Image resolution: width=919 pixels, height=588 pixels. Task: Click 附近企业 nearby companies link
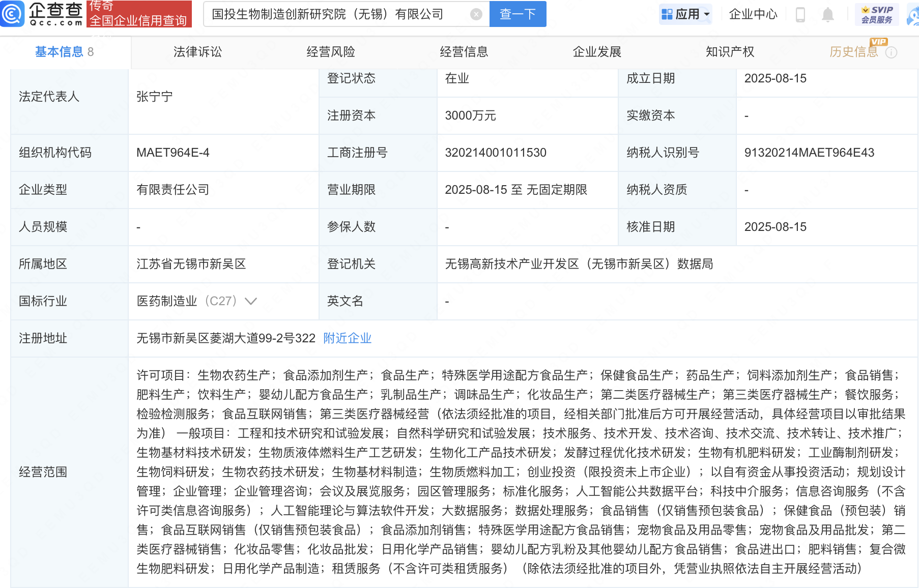[x=348, y=338]
